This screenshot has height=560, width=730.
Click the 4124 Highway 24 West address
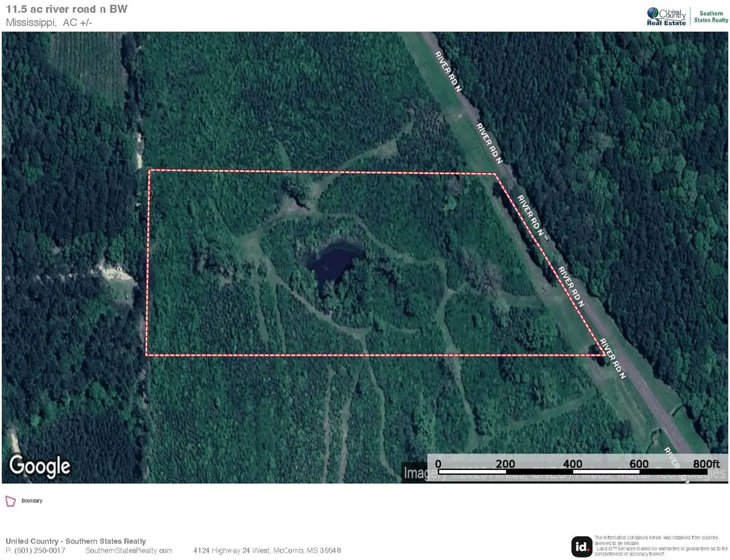(x=267, y=550)
